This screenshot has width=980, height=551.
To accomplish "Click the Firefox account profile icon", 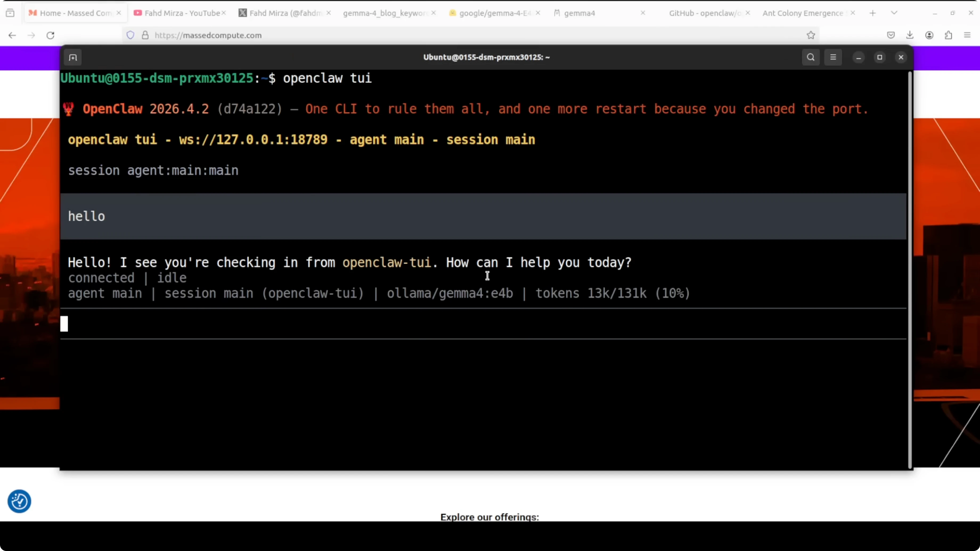I will [x=929, y=35].
